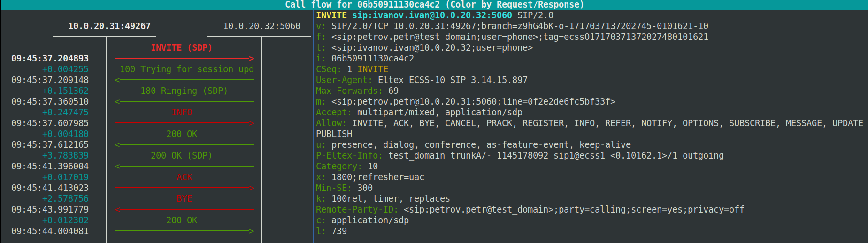
Task: Click the 09:45:37.204893 timestamp
Action: (x=50, y=59)
